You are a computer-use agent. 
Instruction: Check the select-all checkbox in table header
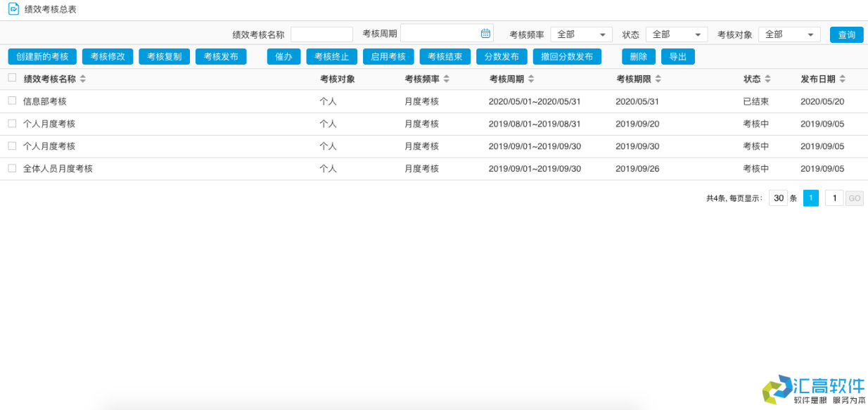pos(11,78)
